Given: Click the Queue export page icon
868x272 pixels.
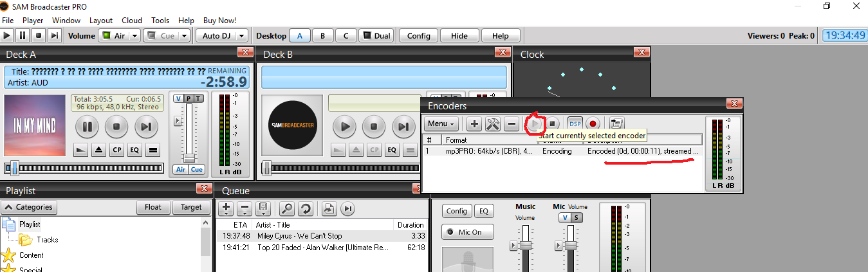Looking at the screenshot, I should pos(329,208).
